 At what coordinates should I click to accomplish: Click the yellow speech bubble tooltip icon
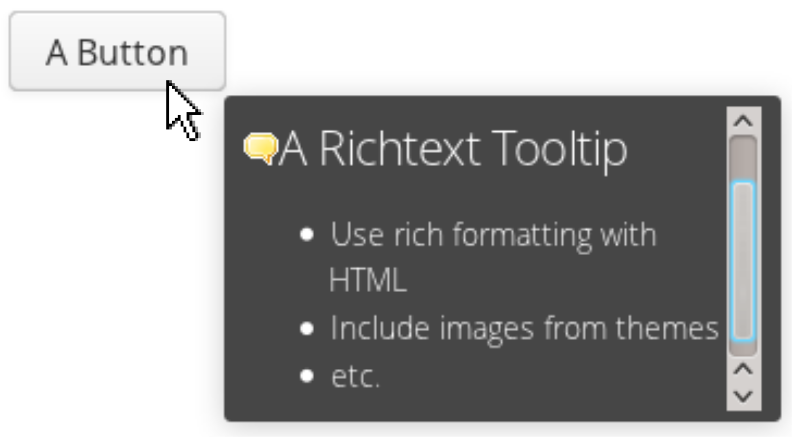click(x=261, y=149)
